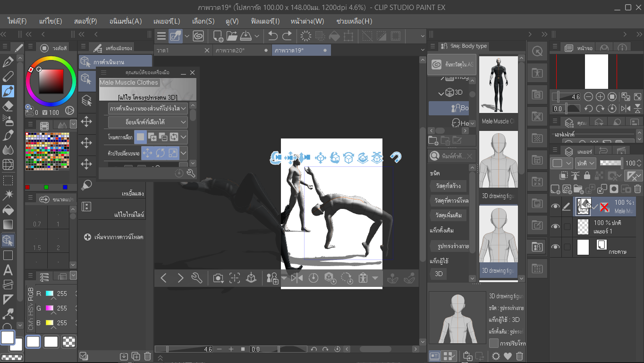
Task: Delete the selected layer with trash icon
Action: coord(637,189)
